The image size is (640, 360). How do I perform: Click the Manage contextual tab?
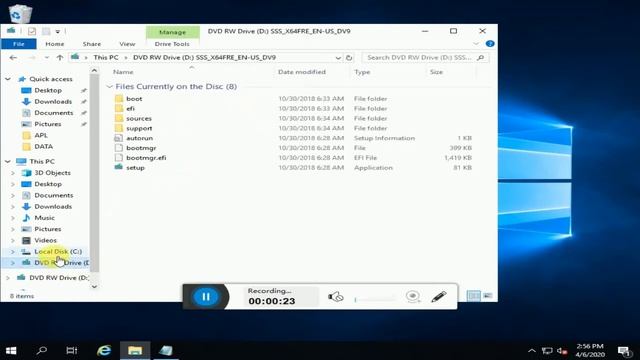173,32
